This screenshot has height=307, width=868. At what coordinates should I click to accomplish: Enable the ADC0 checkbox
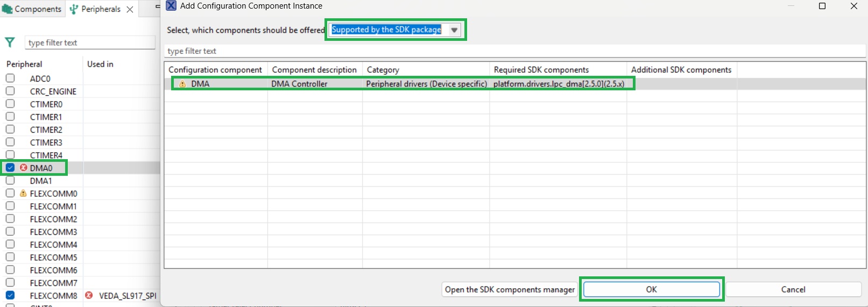10,78
